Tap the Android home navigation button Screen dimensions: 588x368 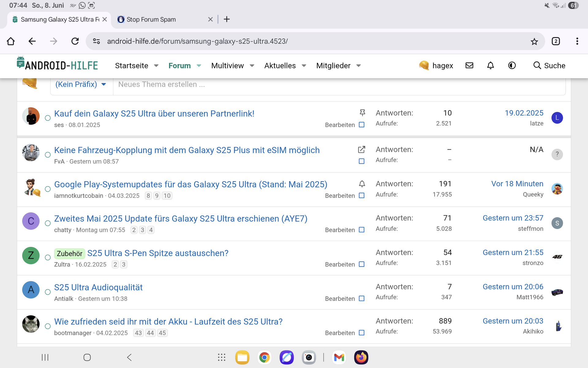(87, 357)
